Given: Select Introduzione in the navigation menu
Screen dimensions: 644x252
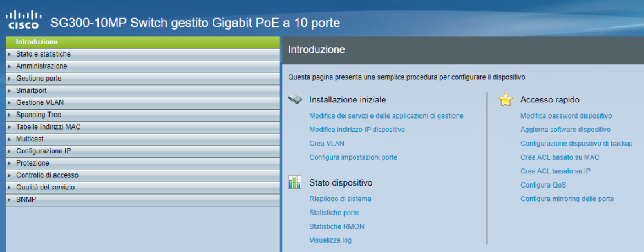Looking at the screenshot, I should (143, 43).
